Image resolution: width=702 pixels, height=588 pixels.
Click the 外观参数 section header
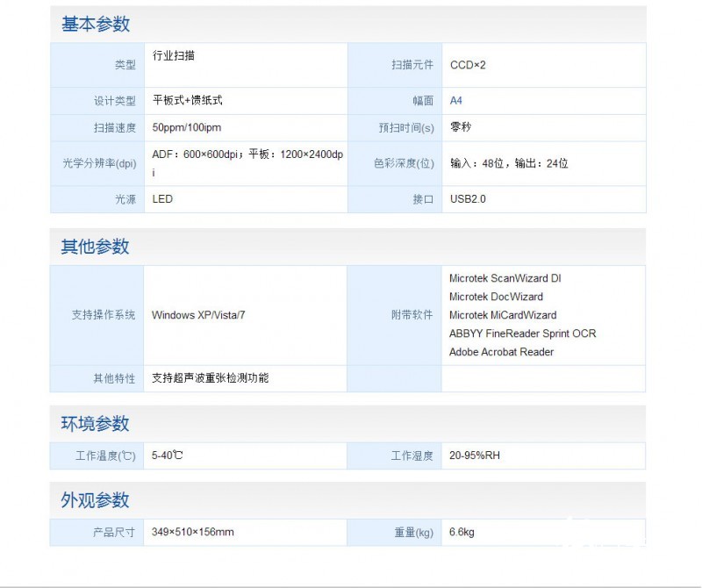(95, 500)
